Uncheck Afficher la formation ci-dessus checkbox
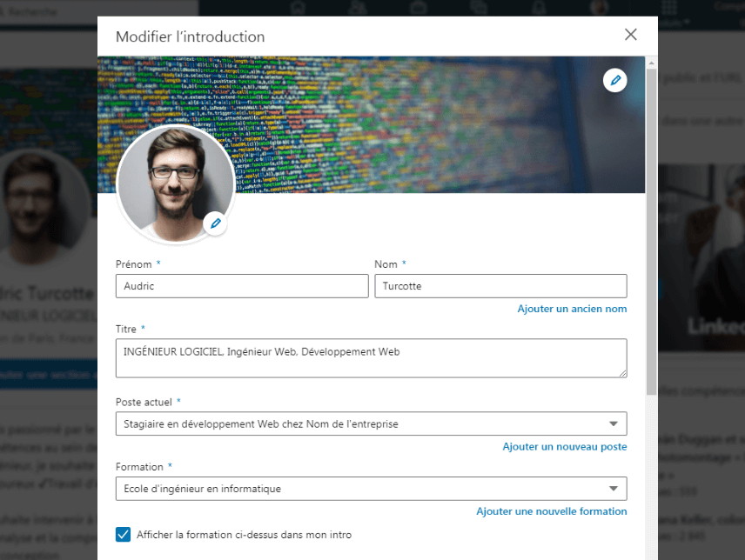This screenshot has height=560, width=745. 123,535
